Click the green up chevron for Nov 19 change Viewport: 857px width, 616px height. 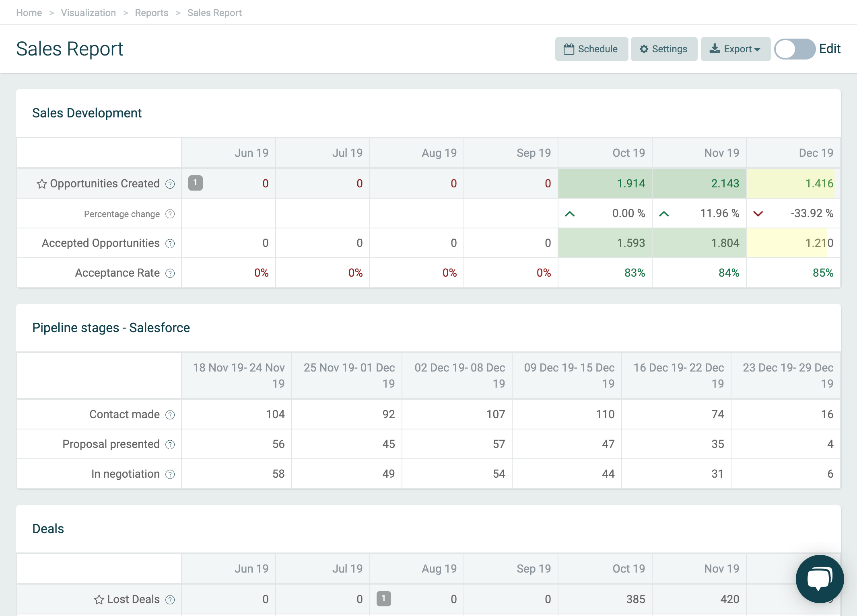[x=664, y=214]
